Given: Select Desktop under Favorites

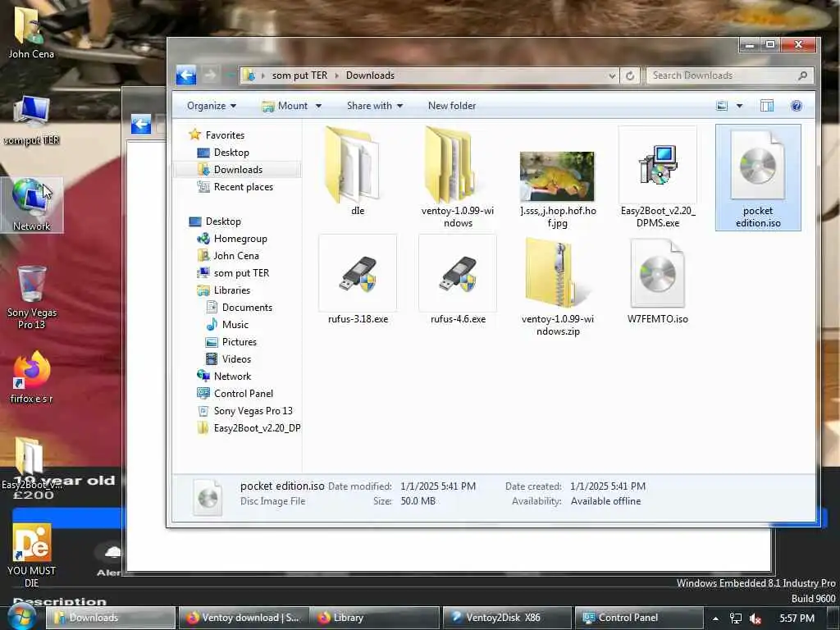Looking at the screenshot, I should coord(223,152).
